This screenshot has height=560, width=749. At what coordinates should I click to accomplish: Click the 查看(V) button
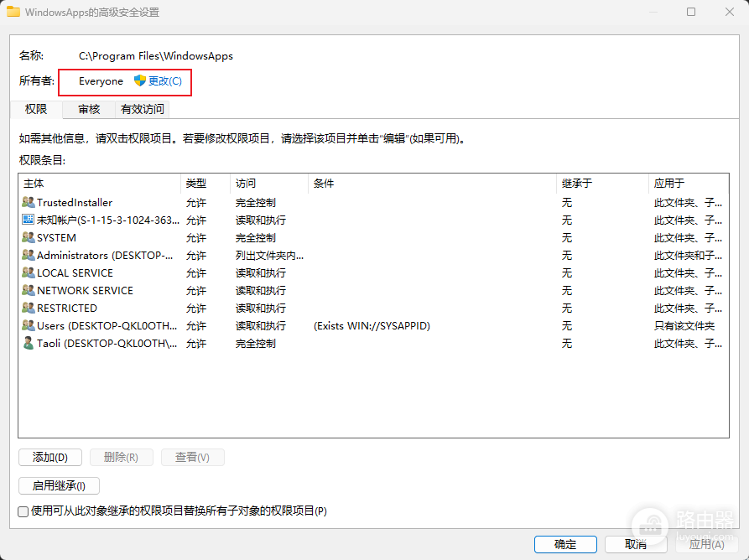(x=192, y=458)
